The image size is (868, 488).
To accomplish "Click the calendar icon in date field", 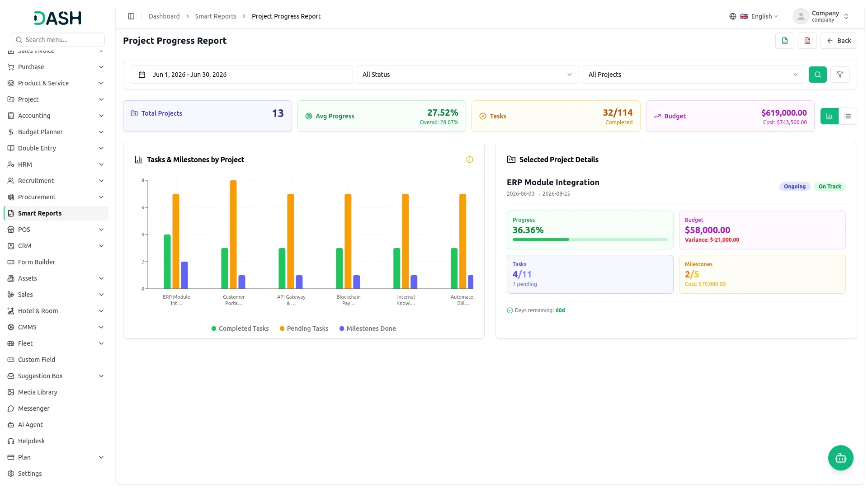I will point(142,75).
